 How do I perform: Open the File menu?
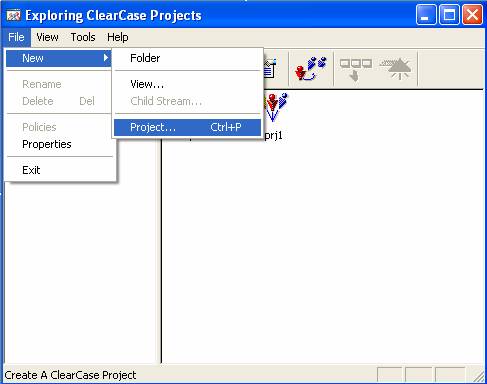(x=16, y=37)
